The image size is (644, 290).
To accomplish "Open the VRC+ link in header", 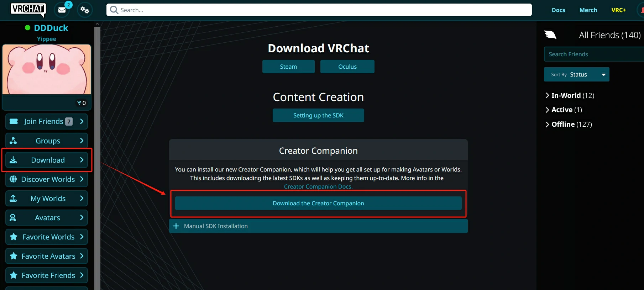I will pyautogui.click(x=618, y=10).
